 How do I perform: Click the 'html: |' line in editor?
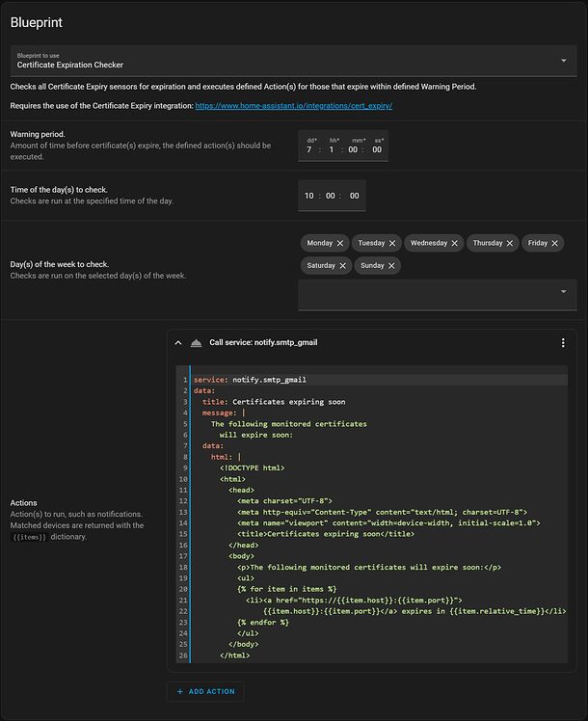pos(226,457)
